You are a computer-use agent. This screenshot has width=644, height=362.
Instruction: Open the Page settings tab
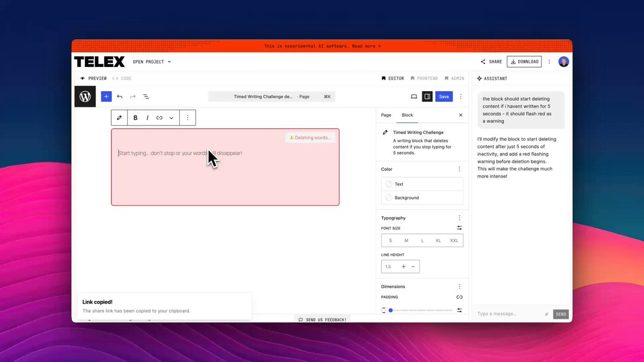386,115
